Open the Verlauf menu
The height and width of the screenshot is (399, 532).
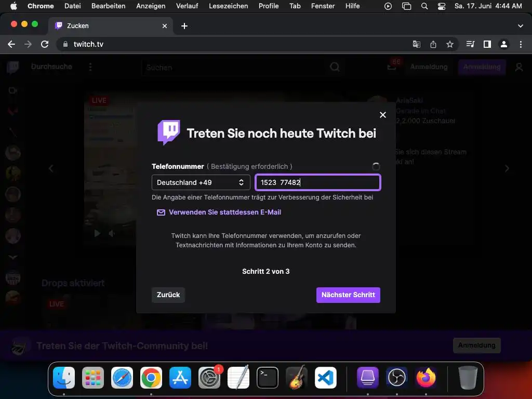[187, 6]
